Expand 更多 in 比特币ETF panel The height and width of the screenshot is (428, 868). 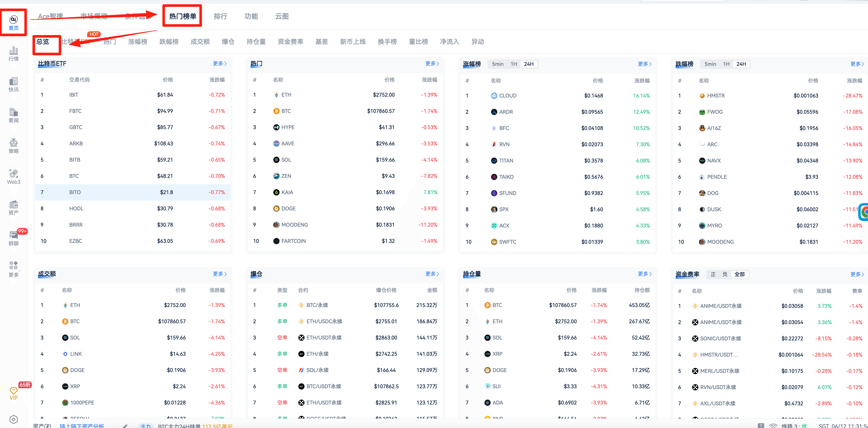tap(220, 63)
